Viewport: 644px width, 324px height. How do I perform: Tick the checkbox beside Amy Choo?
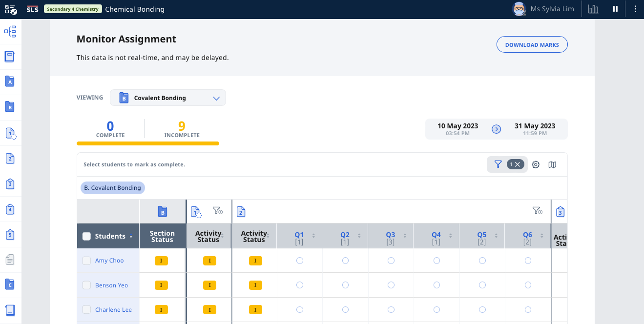point(86,261)
